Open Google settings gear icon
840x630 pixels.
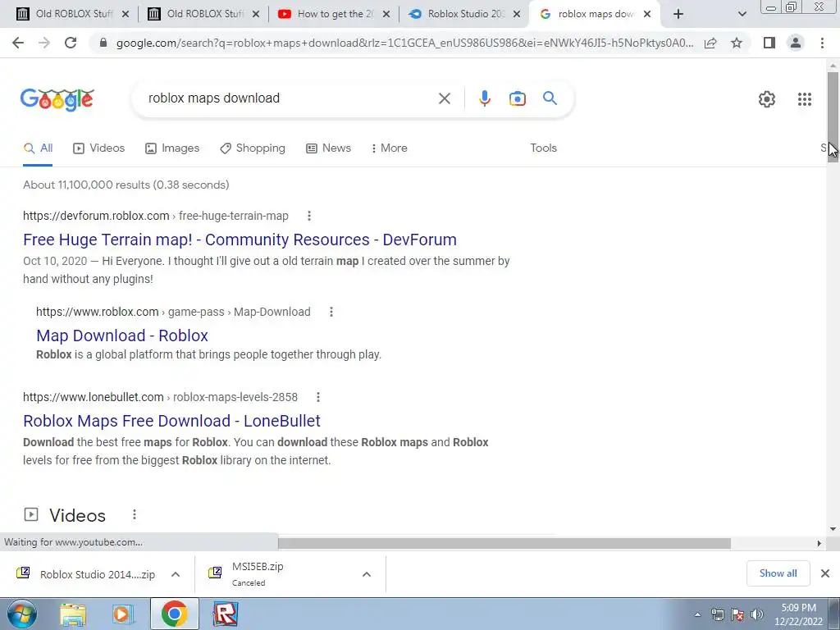(x=767, y=99)
